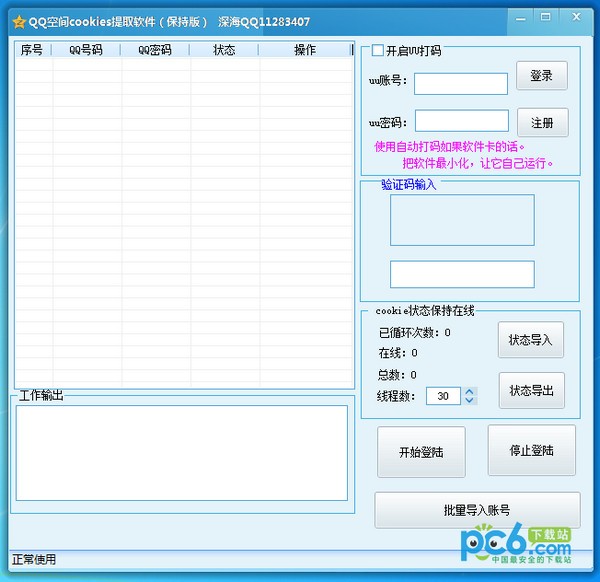Screen dimensions: 600x582
Task: Click the 操作 column header
Action: [x=305, y=50]
